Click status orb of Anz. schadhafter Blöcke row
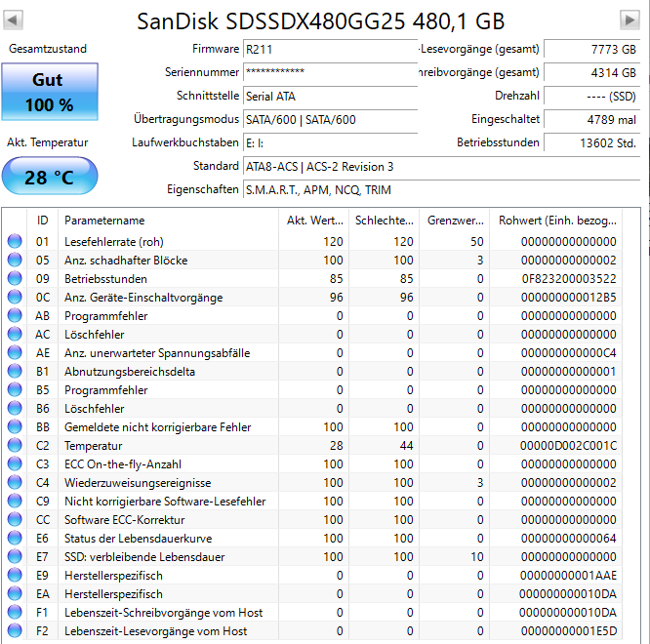Viewport: 650px width, 644px height. (x=15, y=260)
